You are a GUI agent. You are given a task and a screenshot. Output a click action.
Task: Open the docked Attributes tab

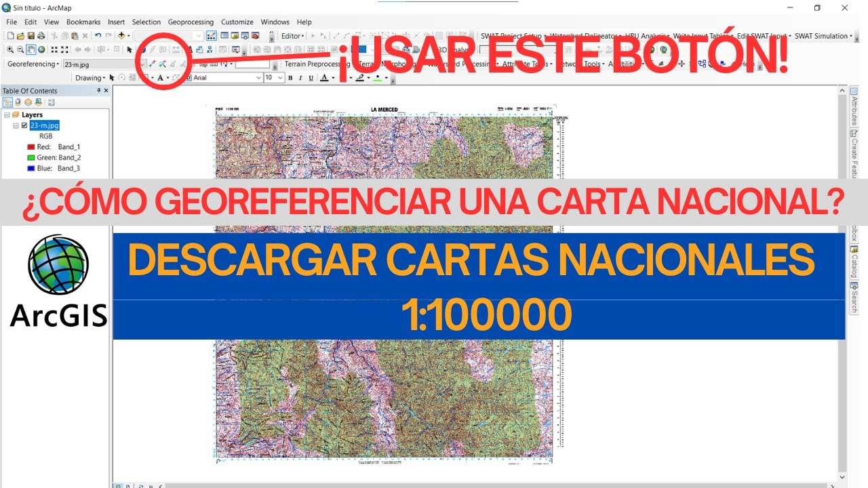click(854, 108)
